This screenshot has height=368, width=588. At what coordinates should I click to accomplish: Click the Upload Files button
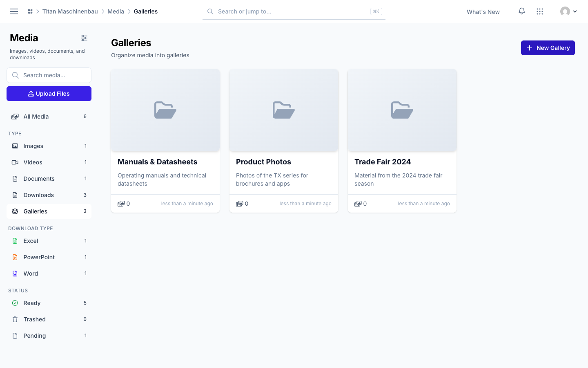pyautogui.click(x=49, y=94)
